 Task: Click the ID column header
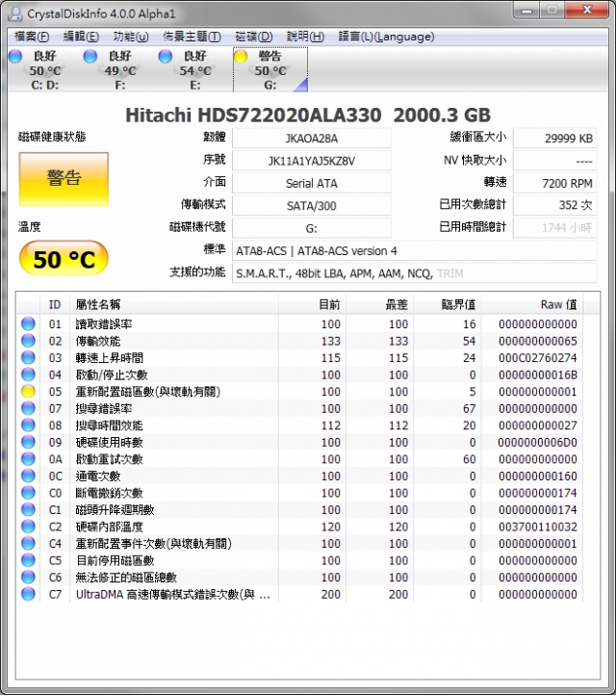tap(55, 304)
